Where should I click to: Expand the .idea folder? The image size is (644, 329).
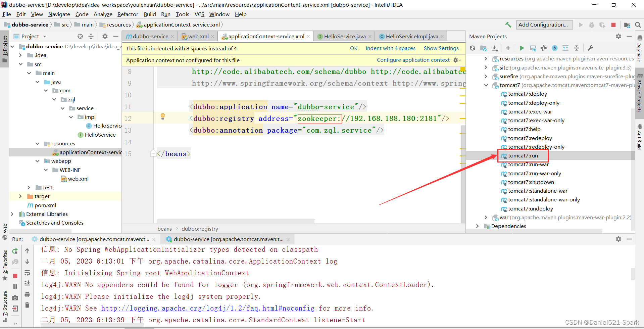click(x=20, y=55)
